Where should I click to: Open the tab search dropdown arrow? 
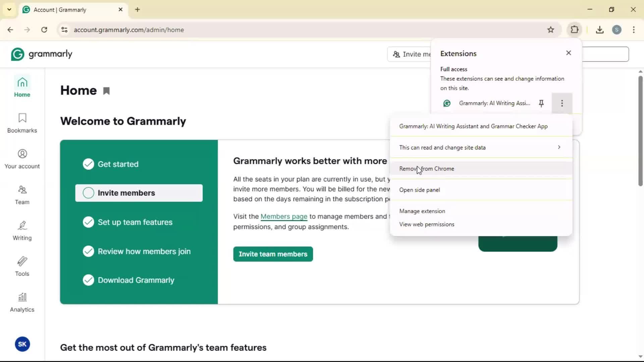click(9, 10)
